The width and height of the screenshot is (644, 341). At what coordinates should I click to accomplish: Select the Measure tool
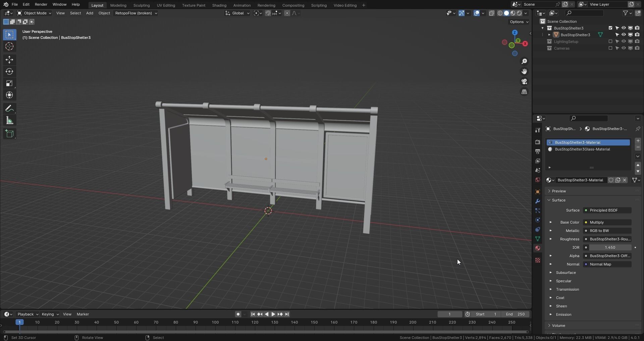(9, 120)
